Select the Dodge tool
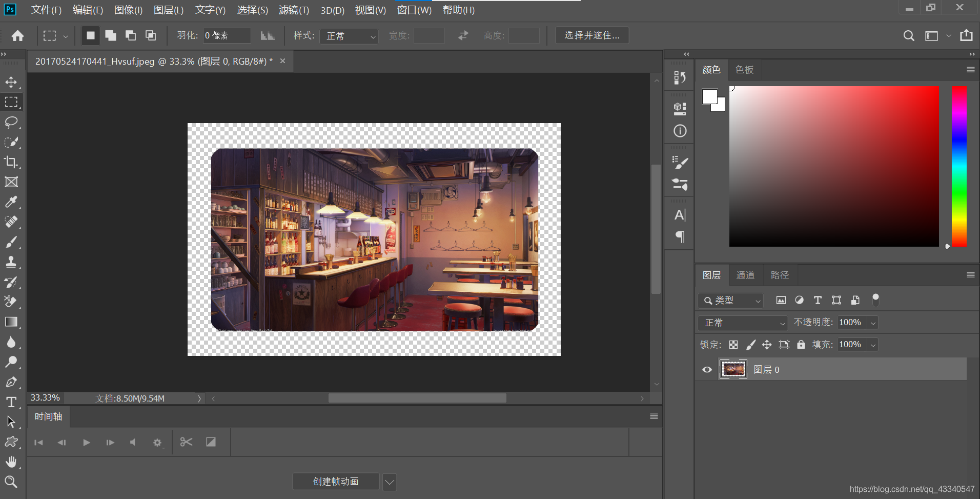 click(x=11, y=362)
